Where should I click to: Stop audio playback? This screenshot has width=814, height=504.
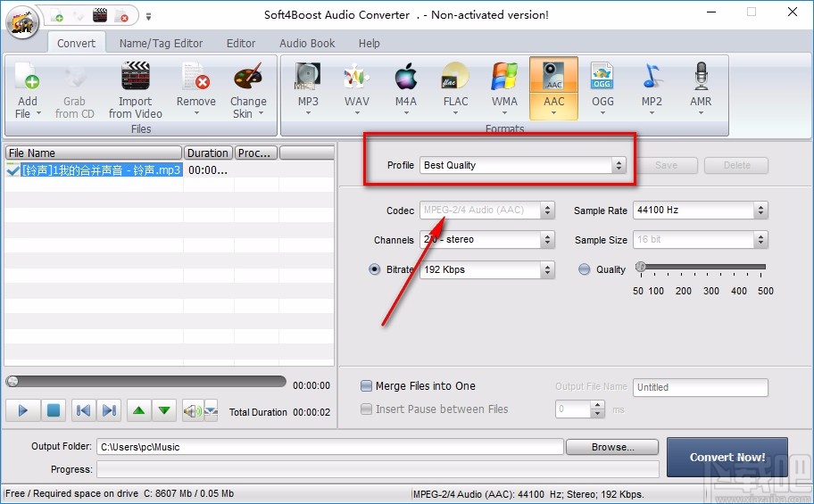(53, 410)
